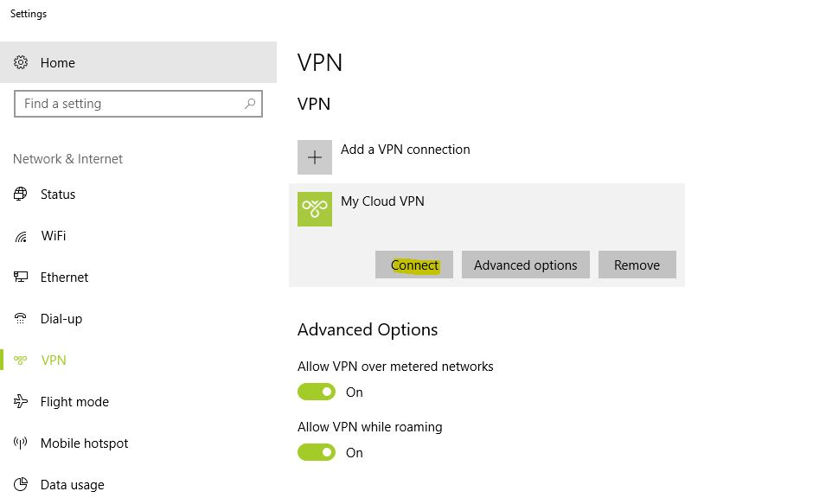Screen dimensions: 813x504
Task: Remove the My Cloud VPN connection
Action: tap(637, 265)
